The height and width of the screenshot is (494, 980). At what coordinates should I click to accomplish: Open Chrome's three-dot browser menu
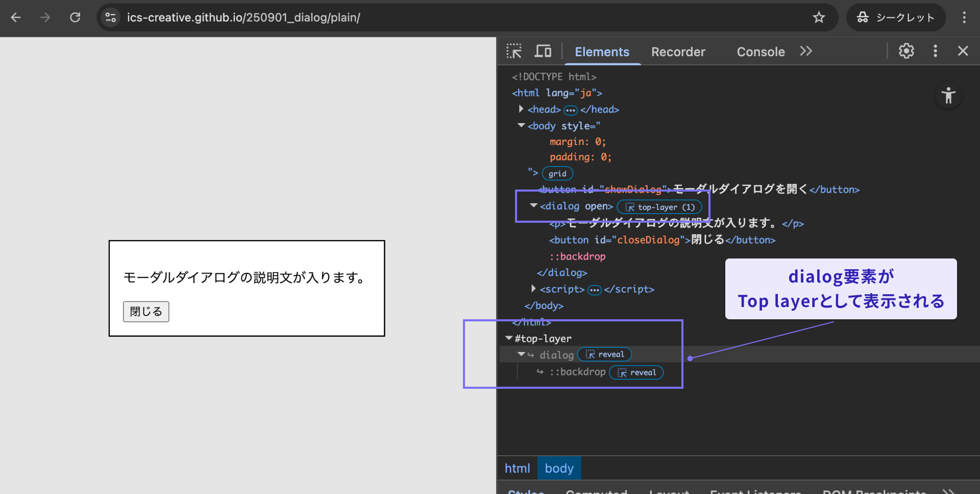pos(964,17)
